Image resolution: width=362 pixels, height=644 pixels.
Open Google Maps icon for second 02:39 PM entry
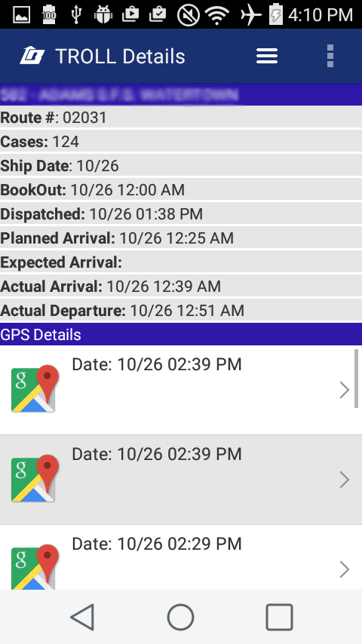35,478
